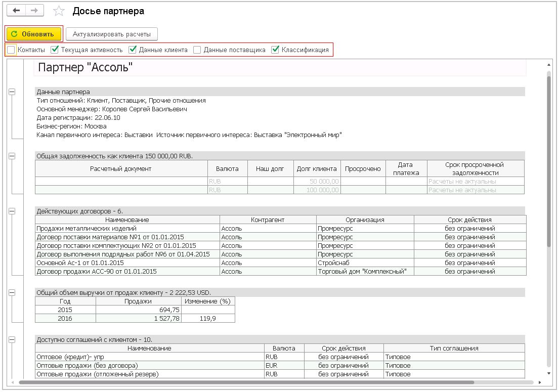Click the Бизнес-регион: Москва line
Viewport: 558px width, 392px height.
coord(71,126)
